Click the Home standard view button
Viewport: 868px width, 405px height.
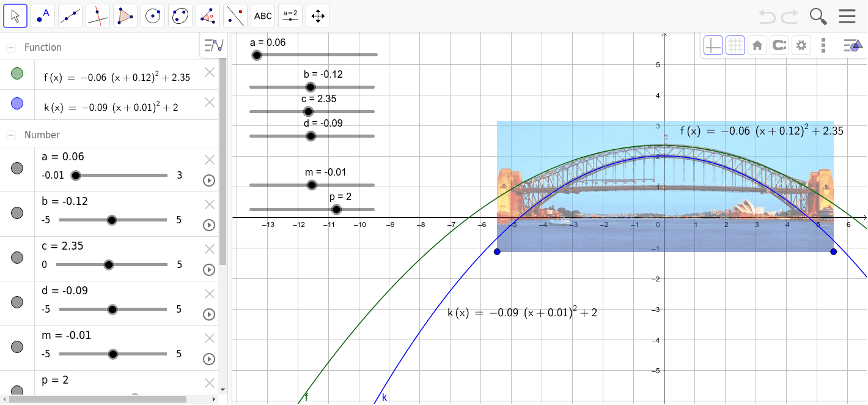[757, 45]
